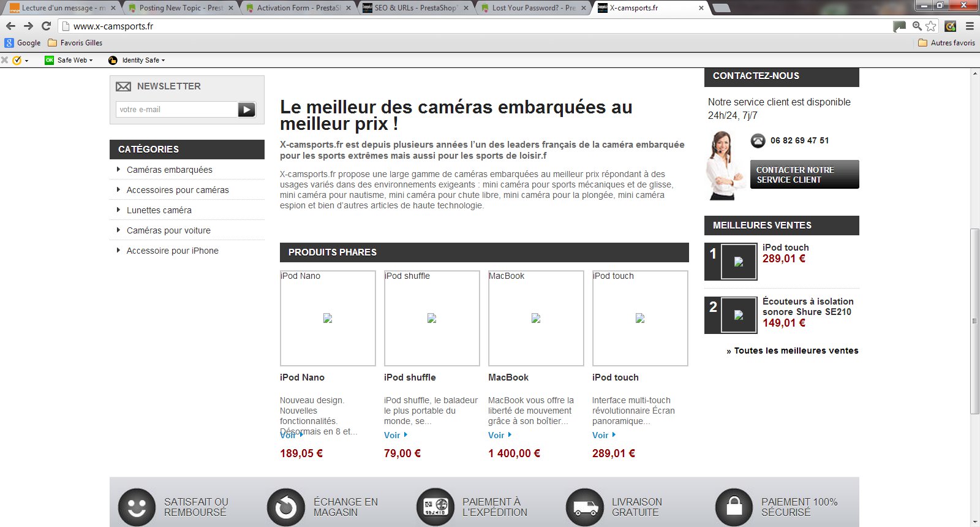Image resolution: width=980 pixels, height=527 pixels.
Task: Click the page vertical scrollbar thumb
Action: (974, 321)
